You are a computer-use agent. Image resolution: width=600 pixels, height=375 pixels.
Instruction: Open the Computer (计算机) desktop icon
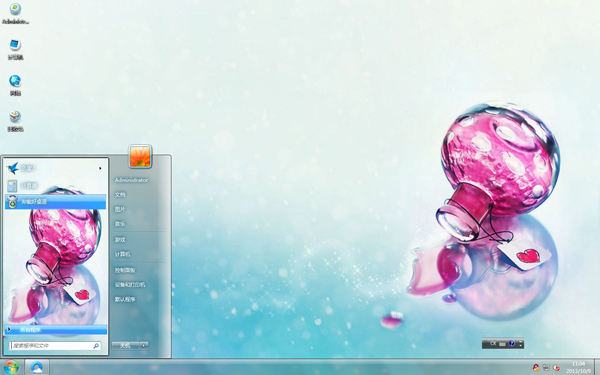coord(15,49)
